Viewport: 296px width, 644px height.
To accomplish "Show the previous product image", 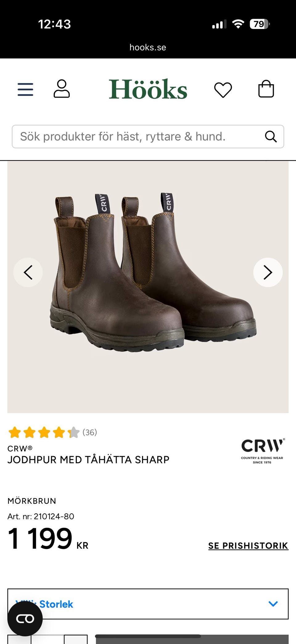I will pyautogui.click(x=28, y=272).
